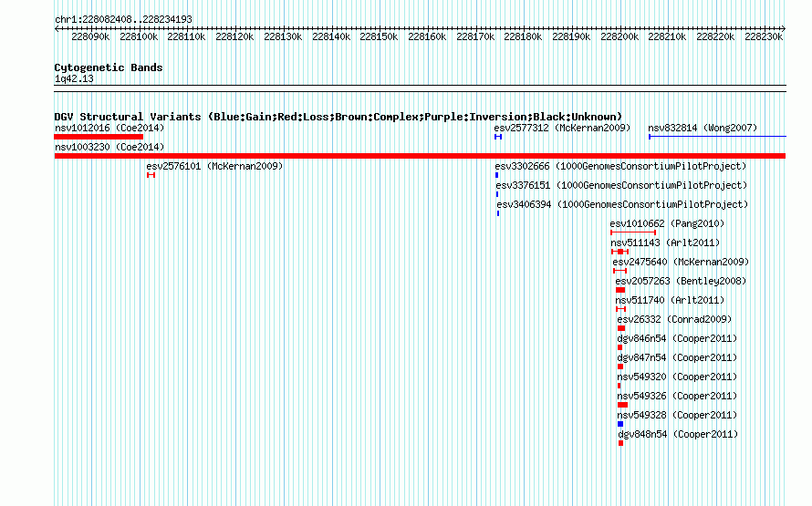Open esv26332 (Conrad2009) label
Screen dimensions: 812x506
point(675,319)
